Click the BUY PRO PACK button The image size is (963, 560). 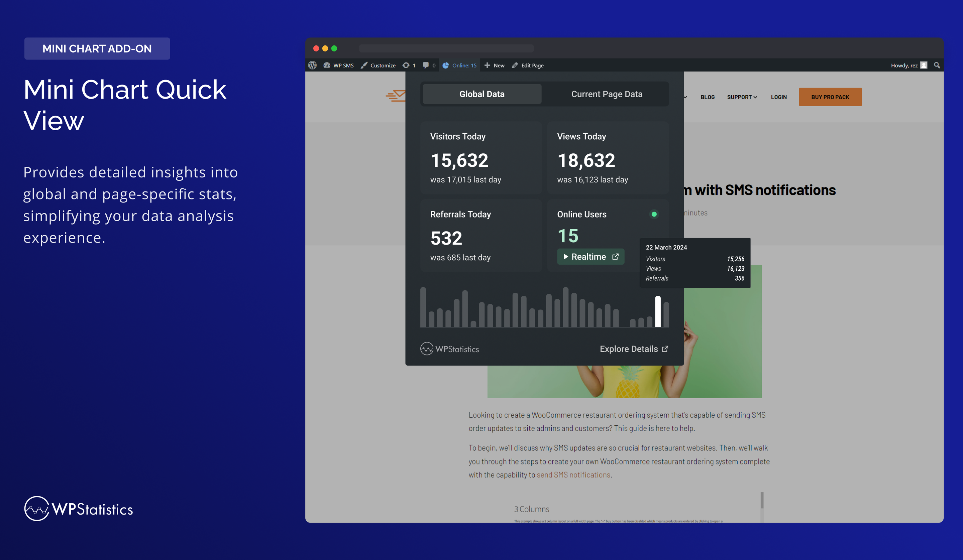[830, 97]
